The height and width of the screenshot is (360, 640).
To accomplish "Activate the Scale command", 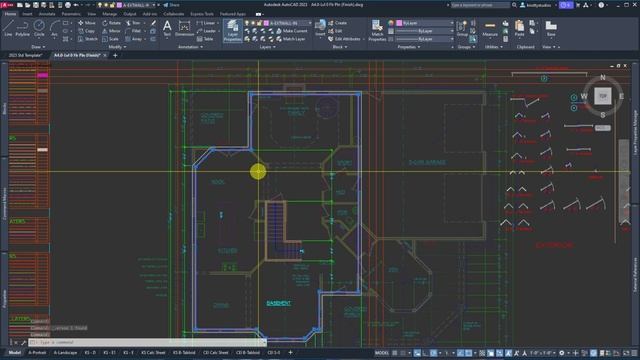I will (110, 39).
